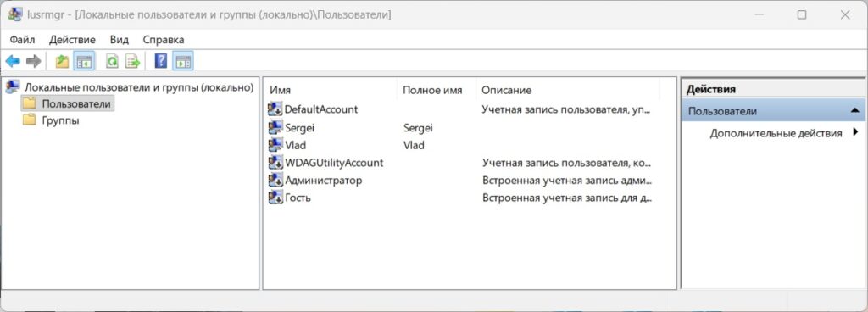Click full name cell Vlad
868x312 pixels.
[x=414, y=146]
